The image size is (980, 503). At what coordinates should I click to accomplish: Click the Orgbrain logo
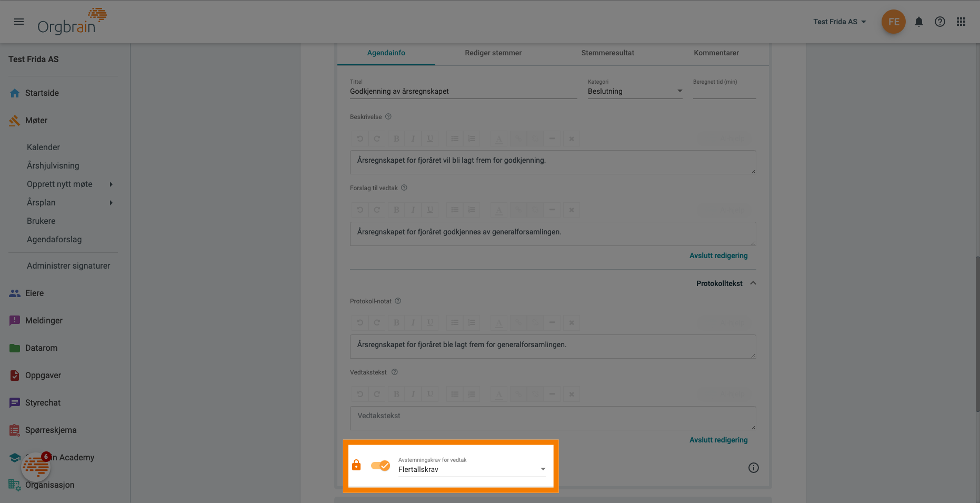[x=72, y=22]
